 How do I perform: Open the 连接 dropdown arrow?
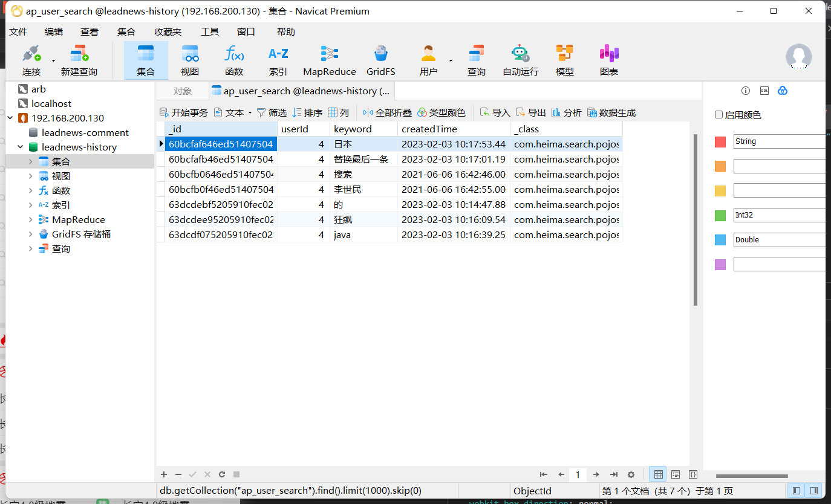point(53,60)
